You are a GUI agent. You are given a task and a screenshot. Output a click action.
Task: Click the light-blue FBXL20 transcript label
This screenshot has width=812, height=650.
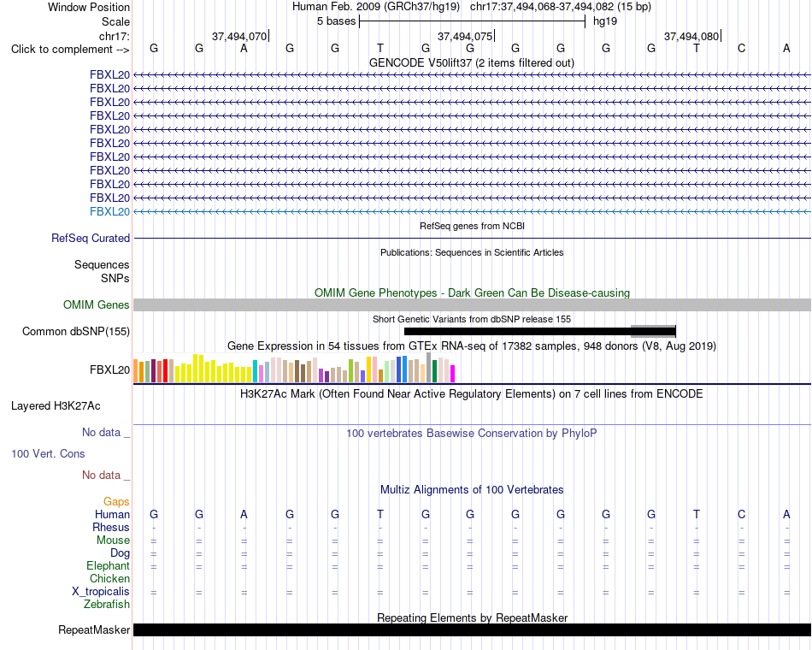tap(109, 211)
